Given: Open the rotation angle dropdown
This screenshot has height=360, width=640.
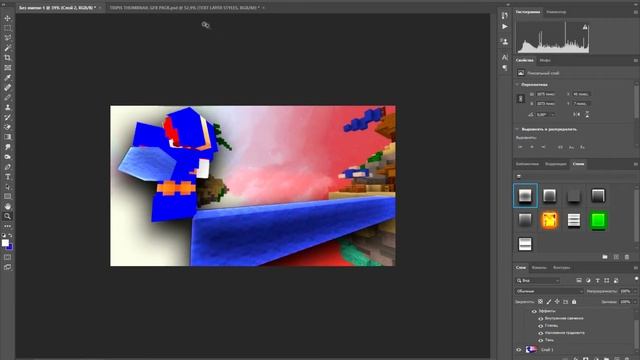Looking at the screenshot, I should coord(553,115).
